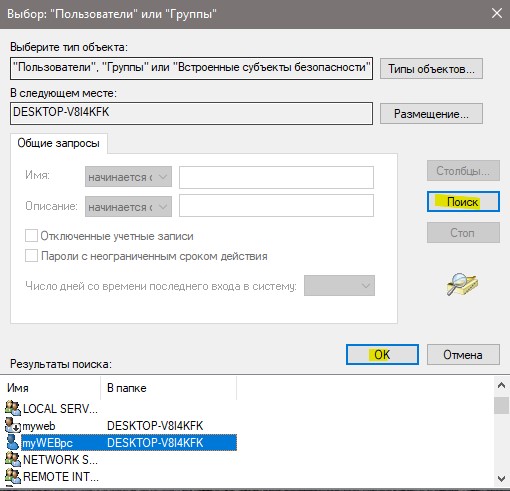
Task: Close the user selection dialog
Action: tap(497, 14)
